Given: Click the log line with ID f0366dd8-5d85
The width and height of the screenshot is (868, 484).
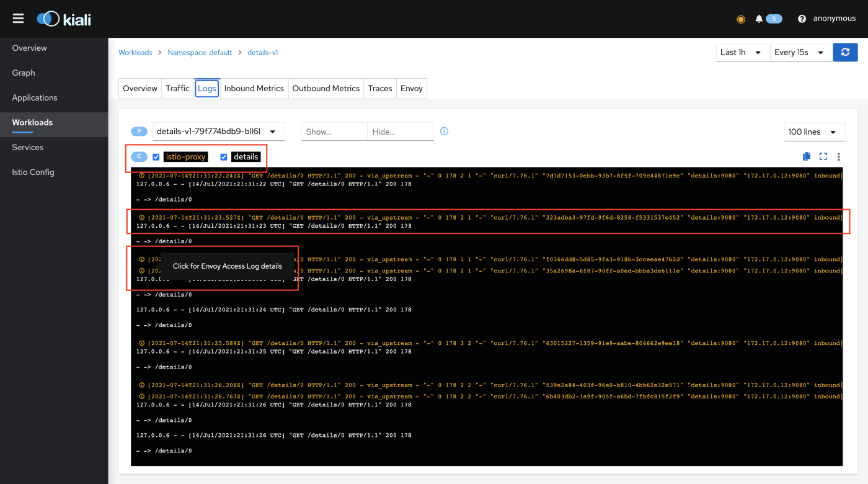Looking at the screenshot, I should [490, 259].
